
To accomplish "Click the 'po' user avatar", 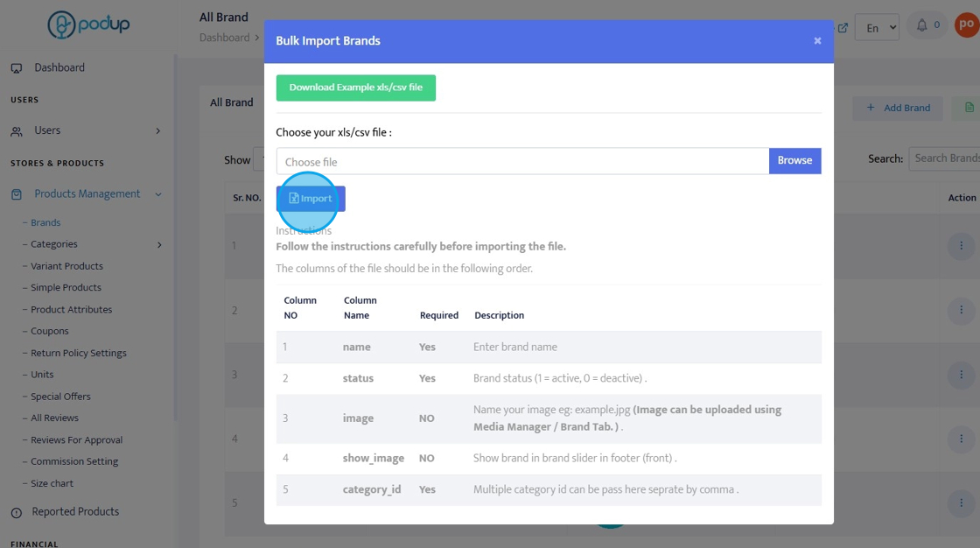I will 967,25.
